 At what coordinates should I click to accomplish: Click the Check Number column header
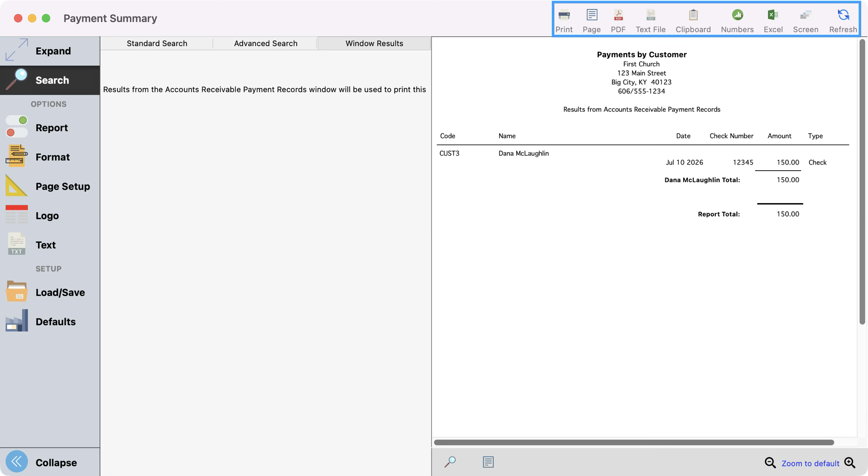(732, 136)
